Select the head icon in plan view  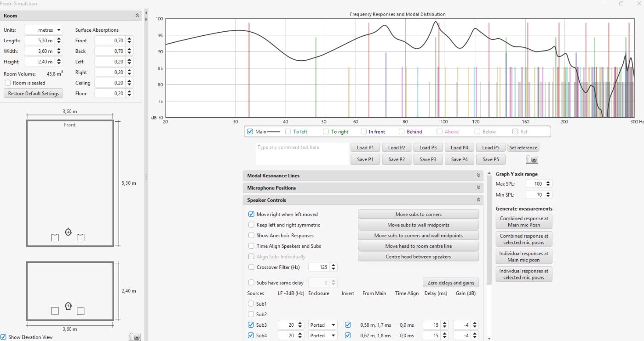68,232
